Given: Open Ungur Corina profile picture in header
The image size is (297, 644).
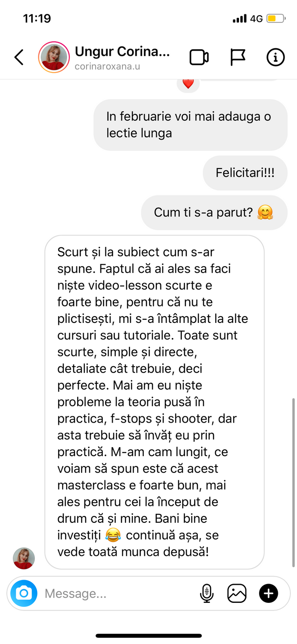Looking at the screenshot, I should (54, 57).
